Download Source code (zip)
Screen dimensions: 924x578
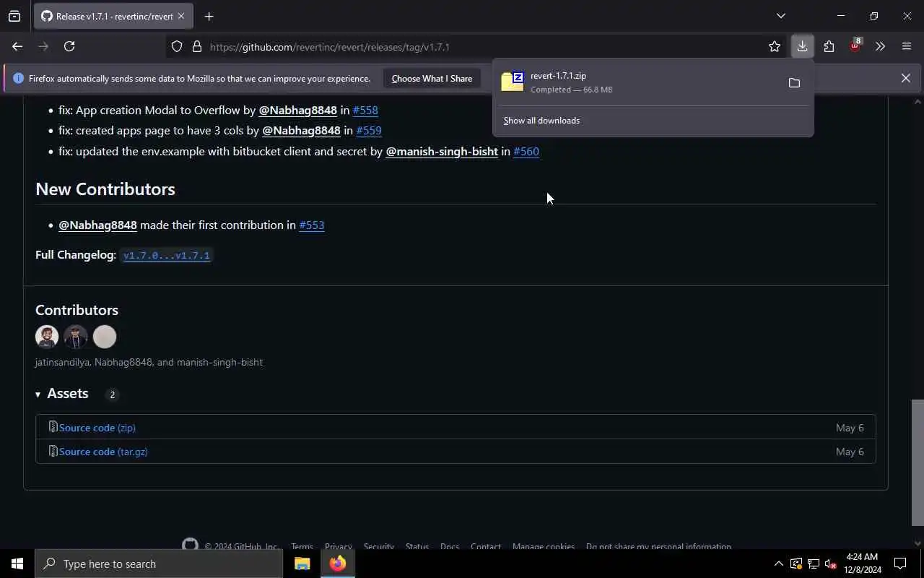click(97, 428)
